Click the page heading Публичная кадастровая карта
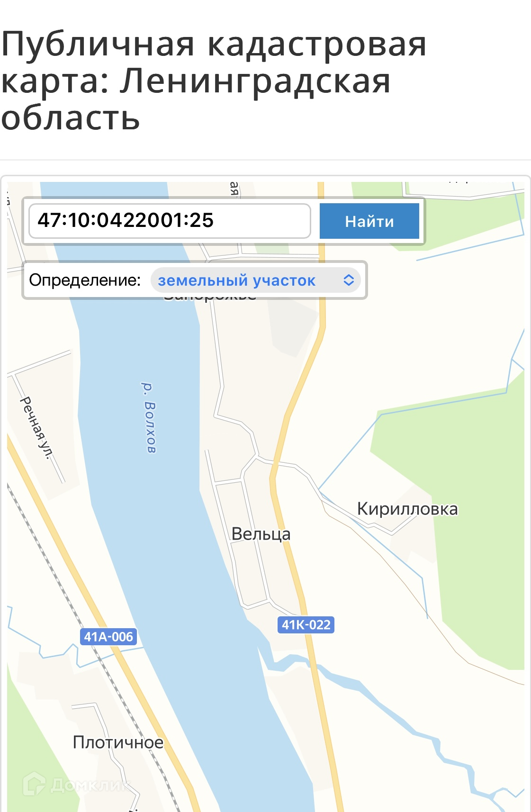Image resolution: width=531 pixels, height=812 pixels. click(213, 81)
